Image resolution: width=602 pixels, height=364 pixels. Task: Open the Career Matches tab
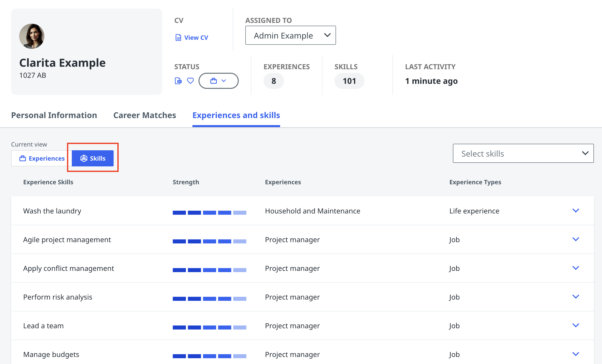(x=145, y=115)
